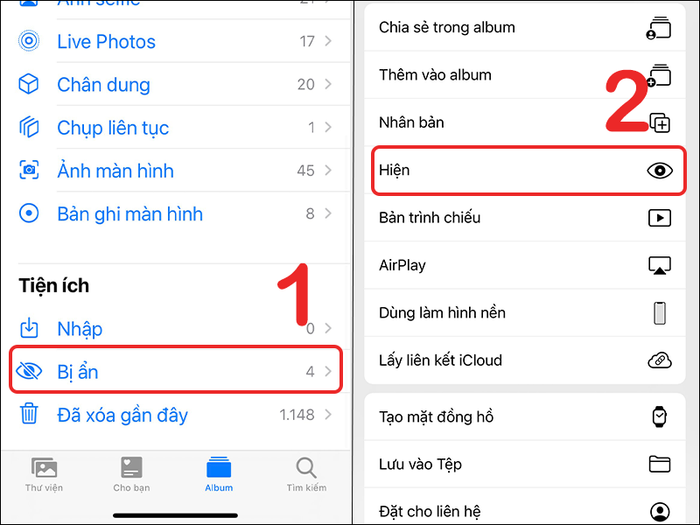Tap the iCloud link cloud icon
This screenshot has width=700, height=525.
pyautogui.click(x=659, y=360)
